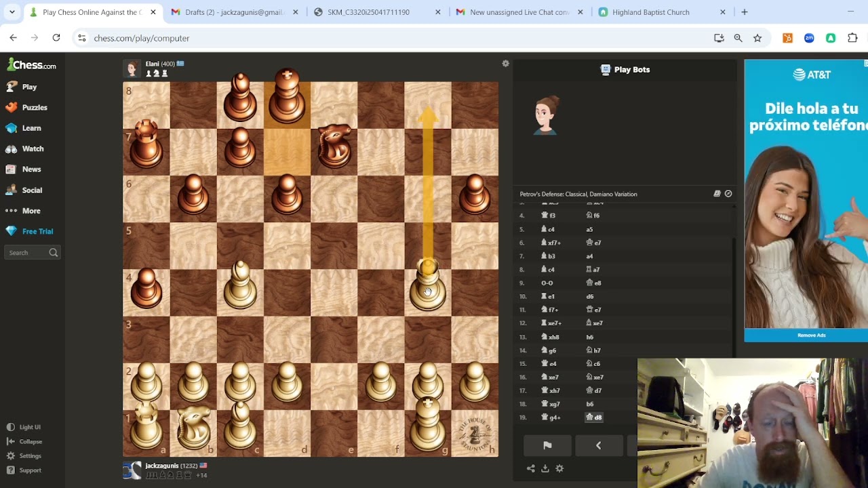Image resolution: width=868 pixels, height=488 pixels.
Task: Click browser back arrow
Action: [x=13, y=38]
